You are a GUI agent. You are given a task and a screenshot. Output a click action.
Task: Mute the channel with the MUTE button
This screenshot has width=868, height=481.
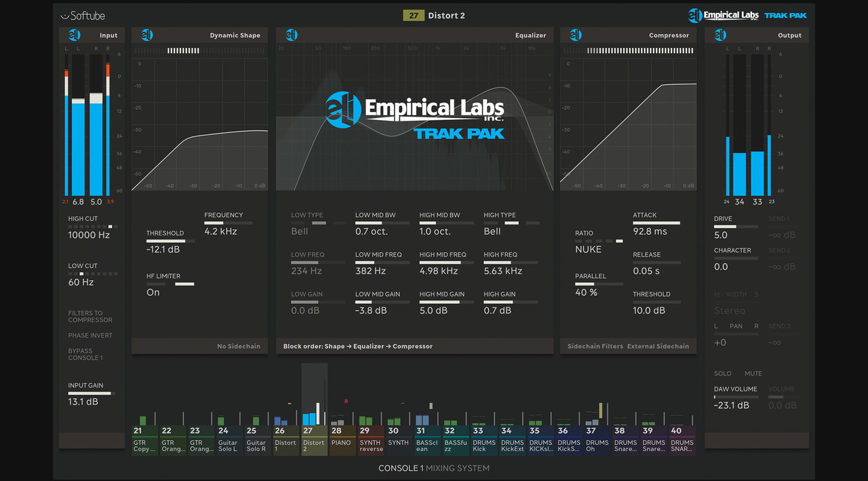click(x=753, y=374)
